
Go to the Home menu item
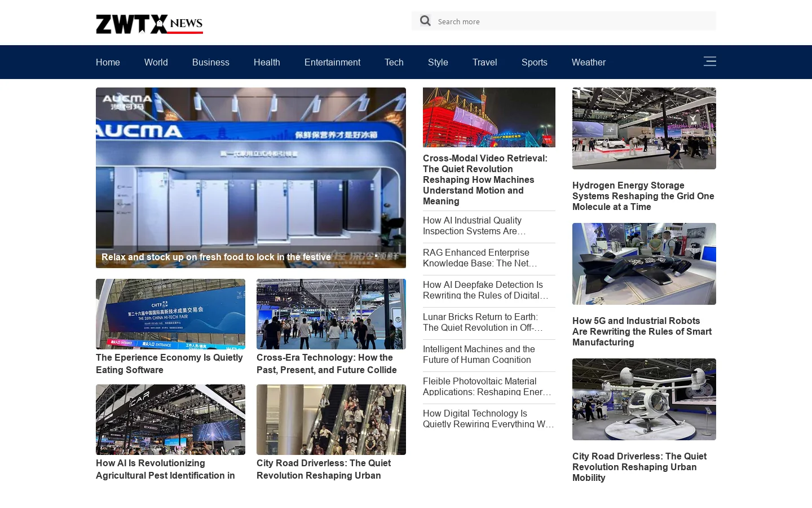(108, 62)
